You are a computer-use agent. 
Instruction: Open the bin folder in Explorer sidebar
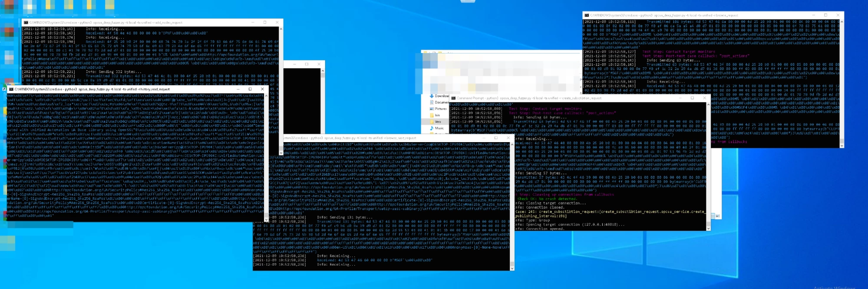pos(435,116)
